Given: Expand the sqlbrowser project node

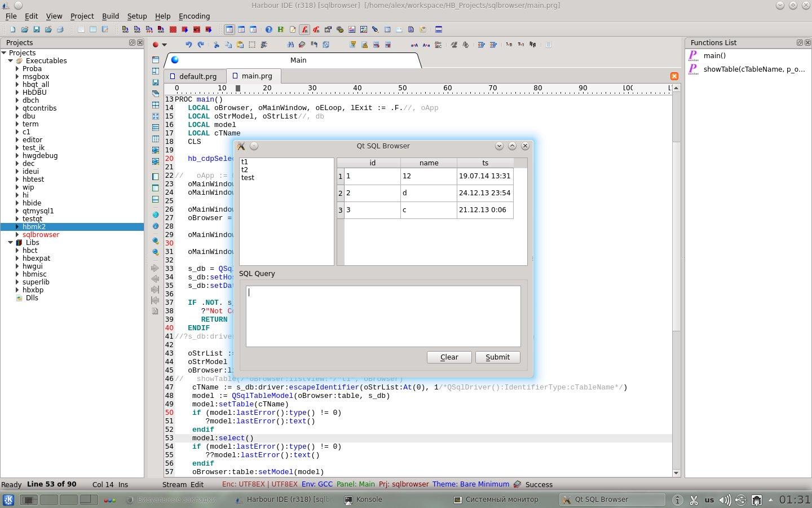Looking at the screenshot, I should tap(17, 234).
